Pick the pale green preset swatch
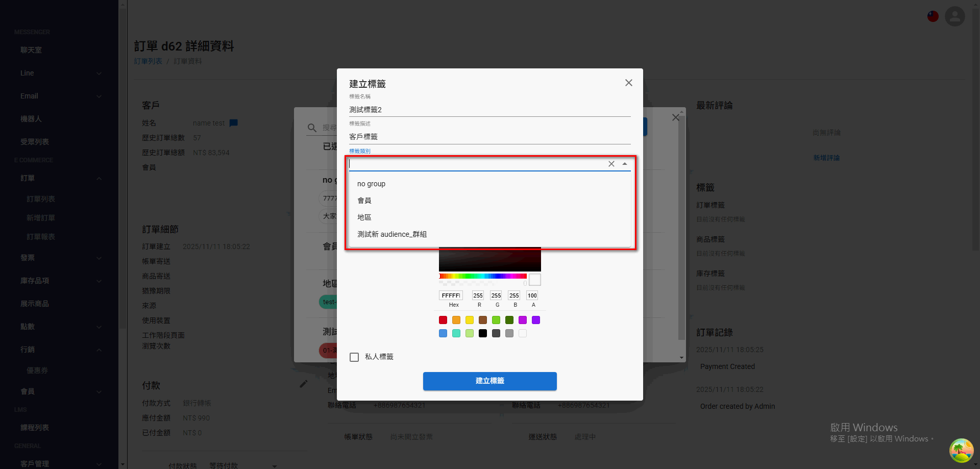The image size is (980, 469). (470, 333)
